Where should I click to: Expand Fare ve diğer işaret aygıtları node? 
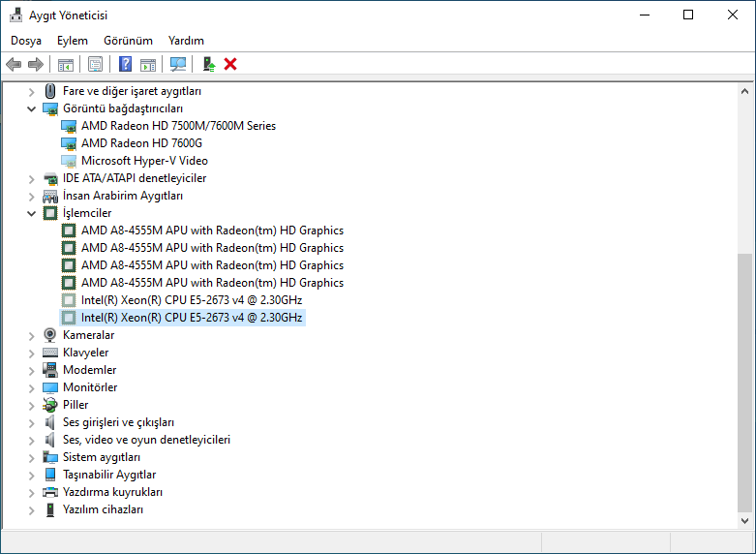[x=31, y=91]
